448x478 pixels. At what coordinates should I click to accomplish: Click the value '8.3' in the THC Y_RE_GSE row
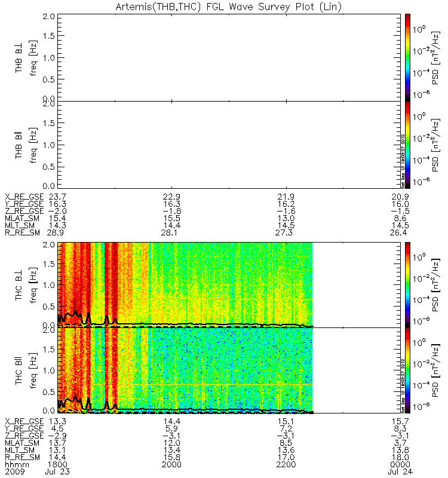pyautogui.click(x=400, y=428)
